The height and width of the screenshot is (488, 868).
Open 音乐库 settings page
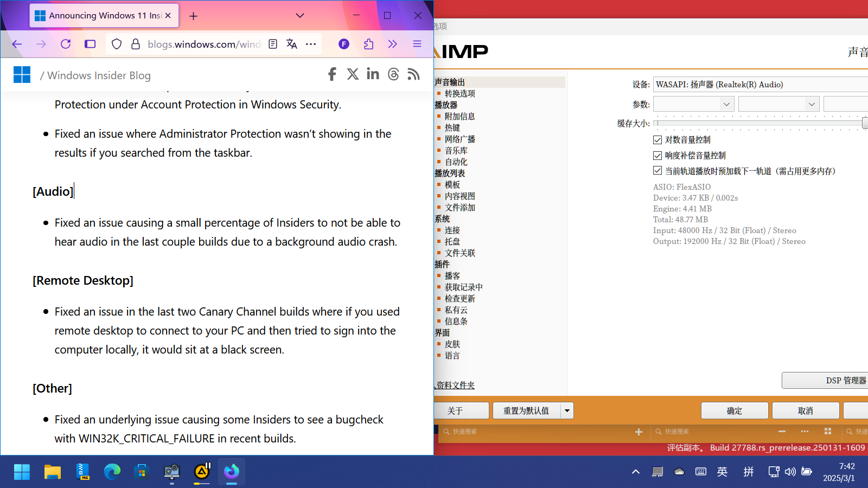(456, 150)
